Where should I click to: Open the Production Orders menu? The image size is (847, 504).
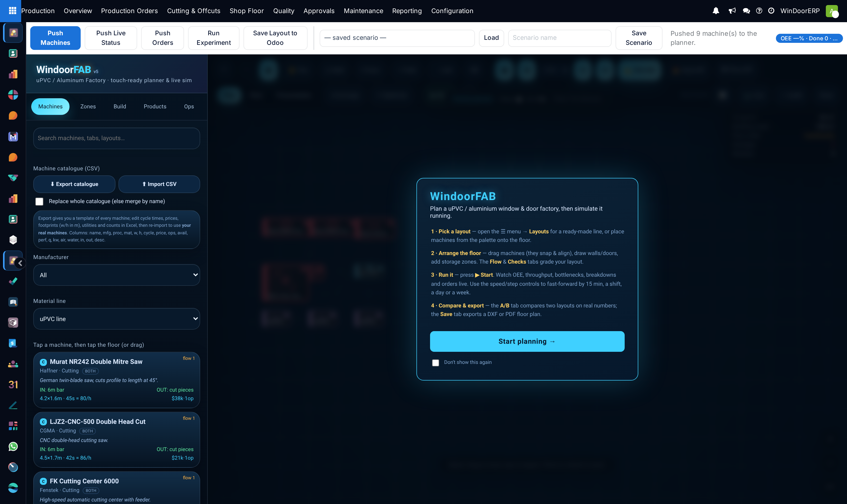point(130,11)
